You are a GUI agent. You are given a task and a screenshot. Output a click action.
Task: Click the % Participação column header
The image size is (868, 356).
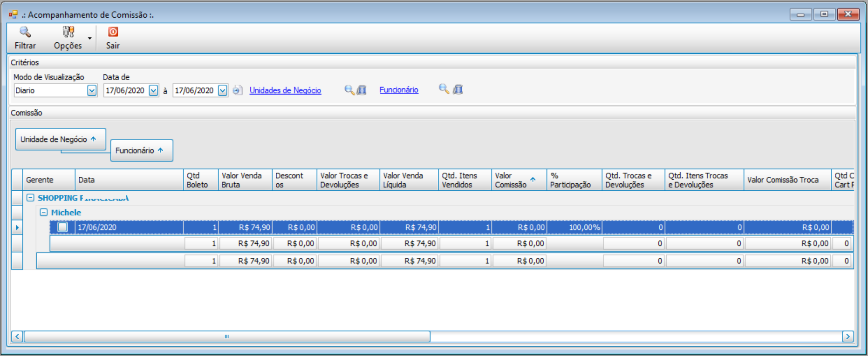[574, 180]
